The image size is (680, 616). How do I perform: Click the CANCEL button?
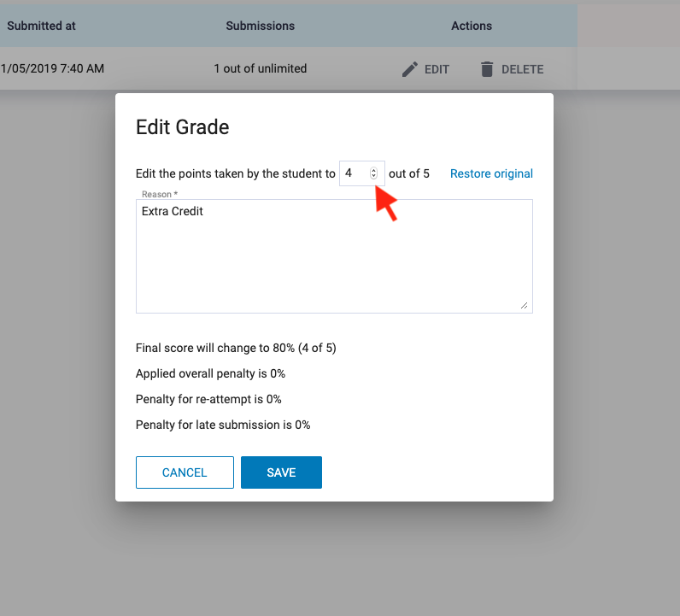(185, 472)
